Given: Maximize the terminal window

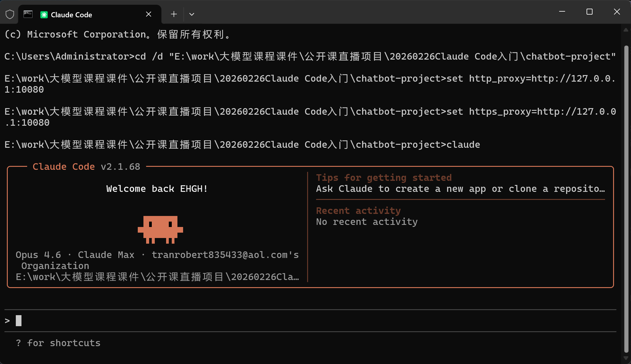Looking at the screenshot, I should 590,12.
